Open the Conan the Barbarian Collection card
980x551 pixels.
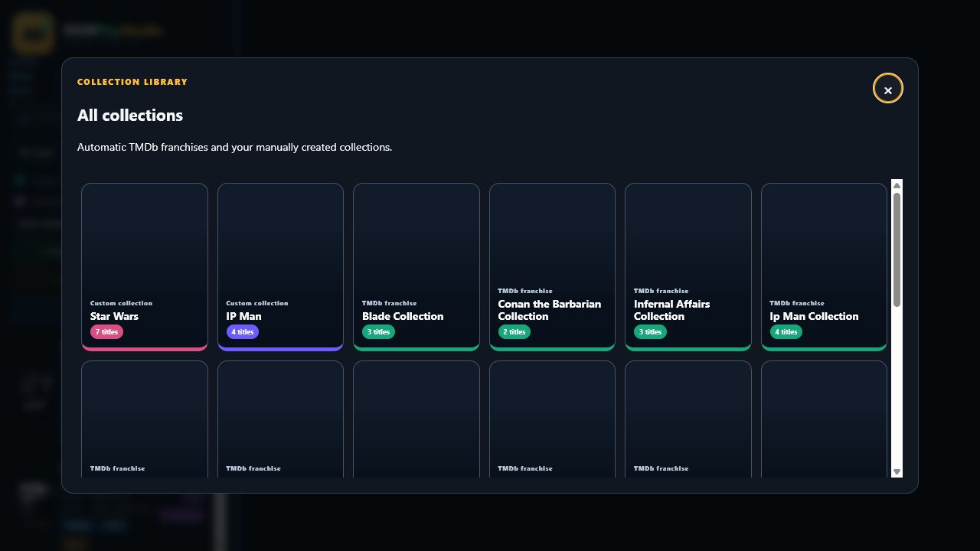click(x=552, y=267)
